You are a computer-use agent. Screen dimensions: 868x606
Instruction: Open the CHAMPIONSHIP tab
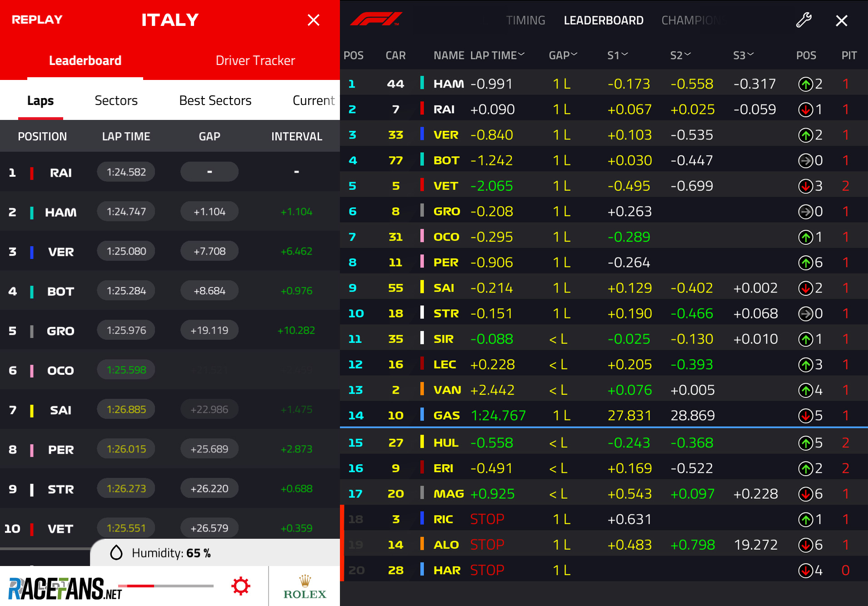691,20
